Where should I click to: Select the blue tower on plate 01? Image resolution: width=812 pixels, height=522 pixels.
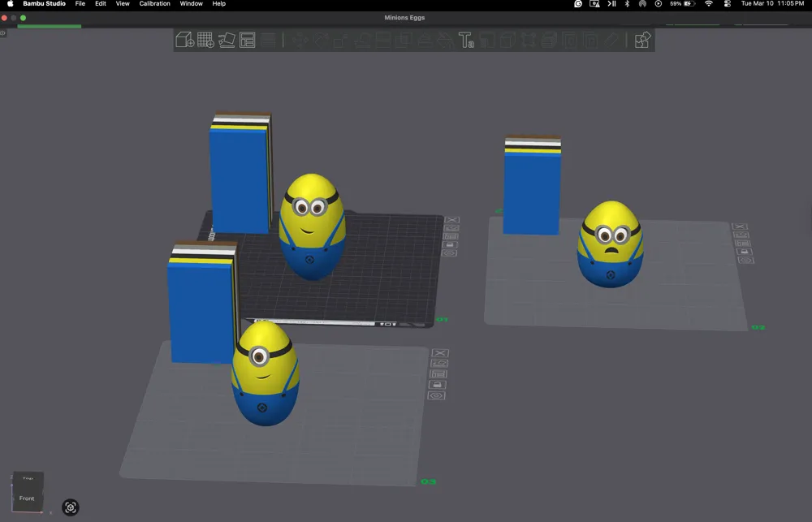(x=241, y=174)
